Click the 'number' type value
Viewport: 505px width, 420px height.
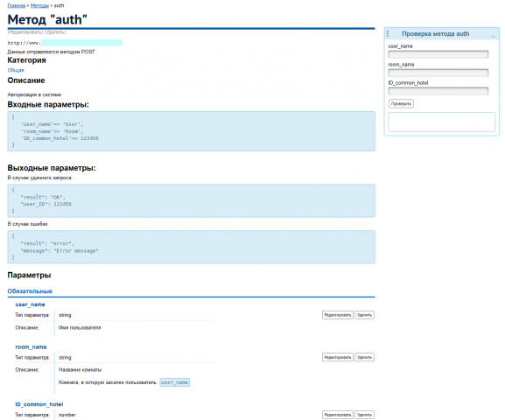67,415
